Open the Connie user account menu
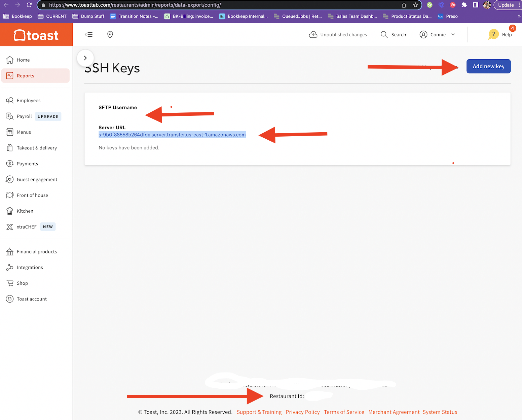522x420 pixels. coord(437,34)
